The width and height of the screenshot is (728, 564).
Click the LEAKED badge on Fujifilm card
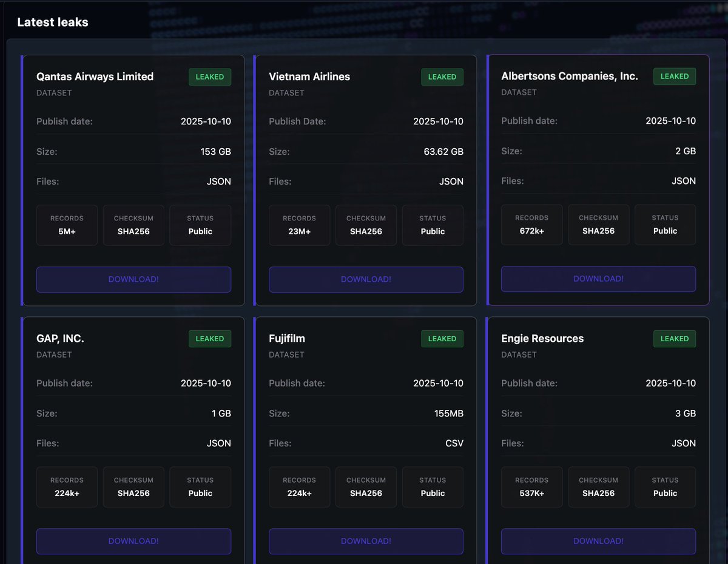pos(442,339)
